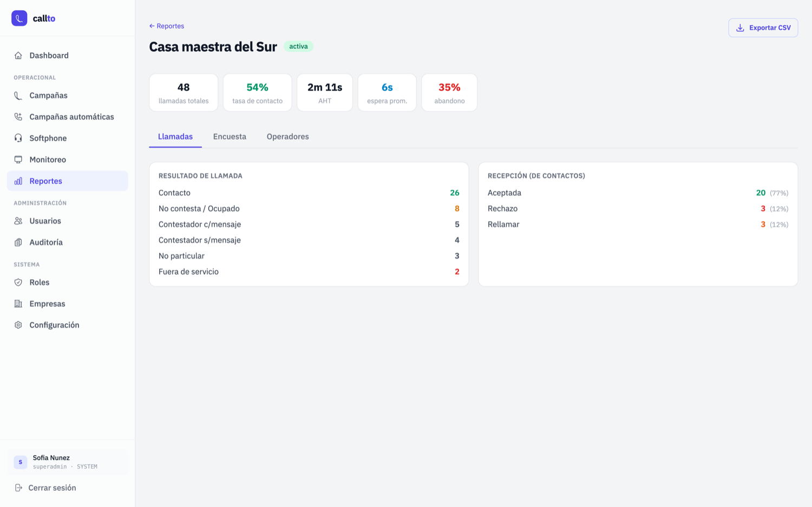Click the tasa de contacto stat card
The height and width of the screenshot is (507, 812).
coord(258,93)
